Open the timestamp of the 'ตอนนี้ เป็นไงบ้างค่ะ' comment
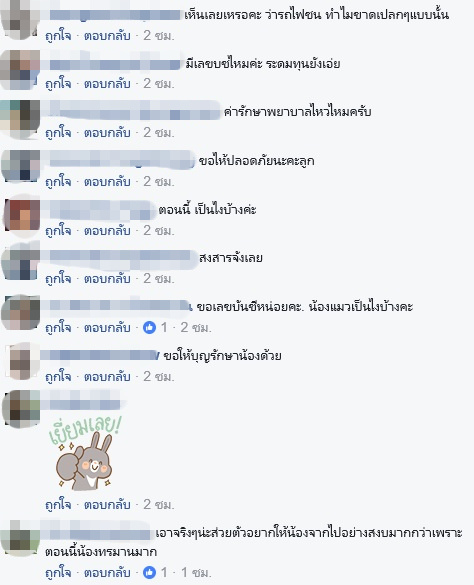This screenshot has width=474, height=585. 159,231
